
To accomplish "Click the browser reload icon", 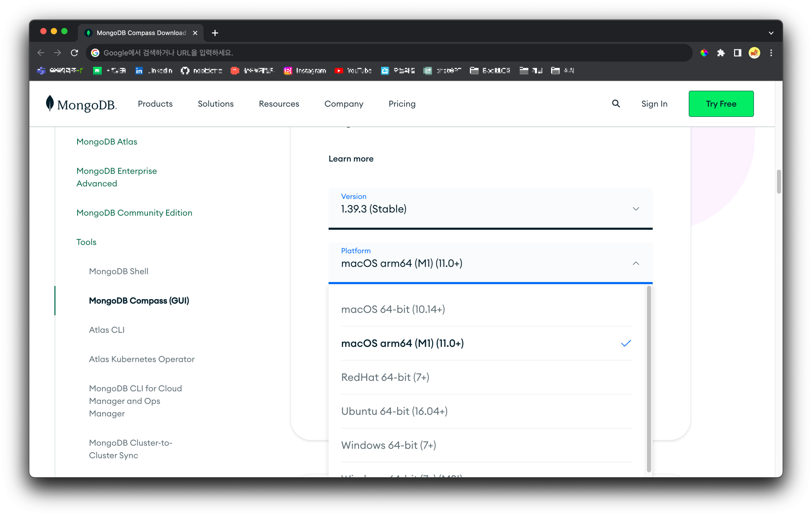I will coord(74,53).
